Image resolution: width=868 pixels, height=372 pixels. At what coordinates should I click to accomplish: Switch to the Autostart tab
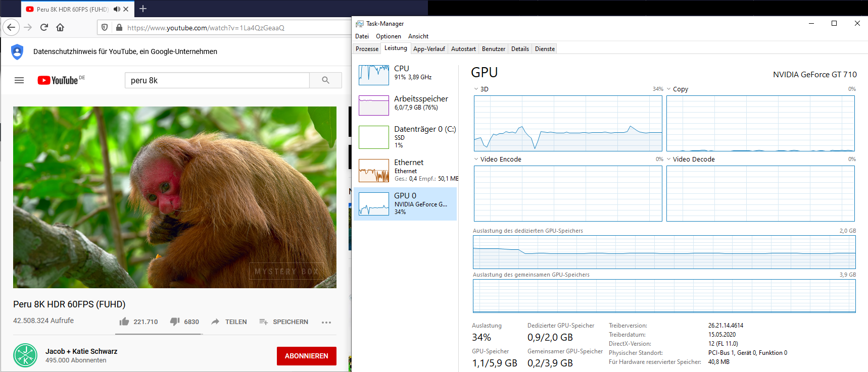pyautogui.click(x=463, y=49)
